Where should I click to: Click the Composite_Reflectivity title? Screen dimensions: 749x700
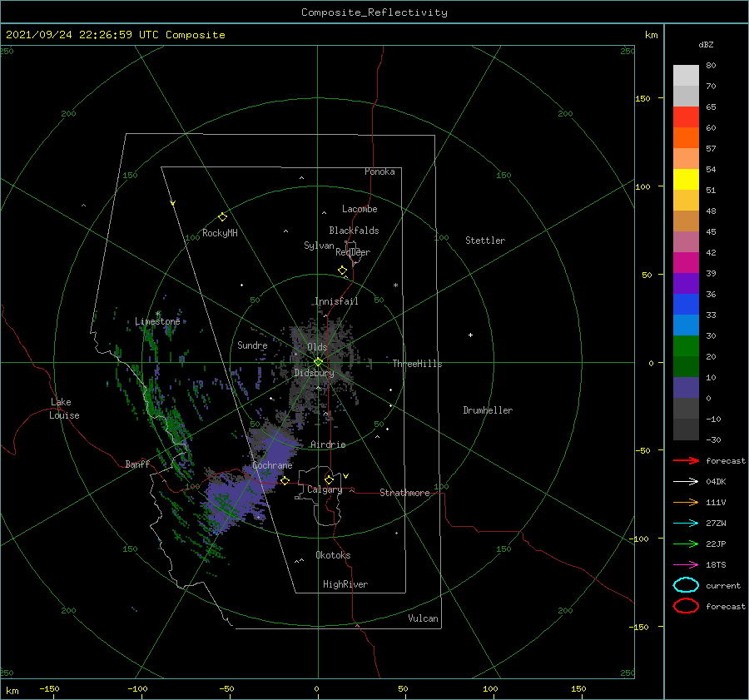374,12
